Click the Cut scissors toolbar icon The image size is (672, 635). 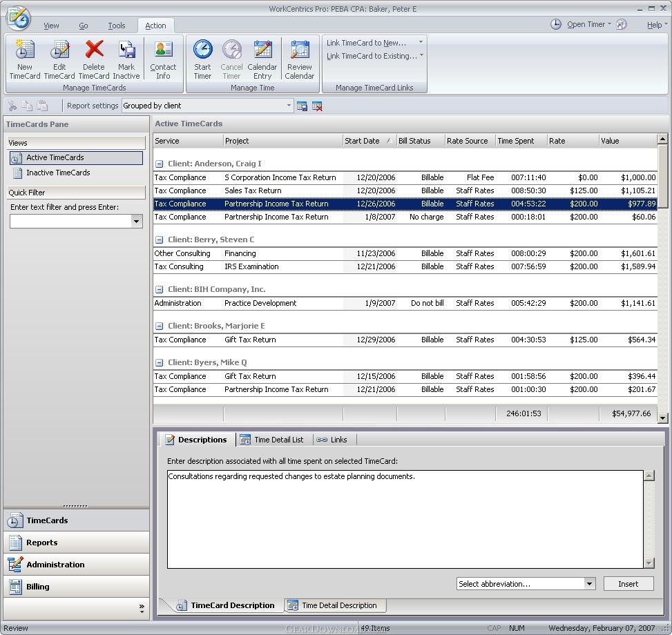tap(12, 106)
